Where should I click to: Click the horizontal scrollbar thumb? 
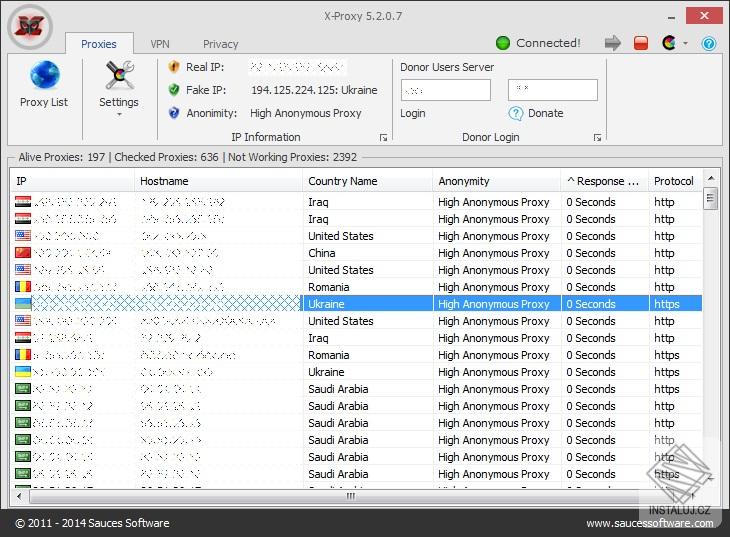pos(351,496)
